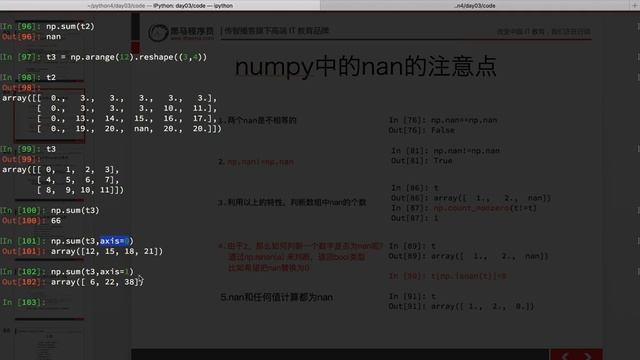This screenshot has height=360, width=640.
Task: Click the t2 command at In [98]
Action: 51,77
